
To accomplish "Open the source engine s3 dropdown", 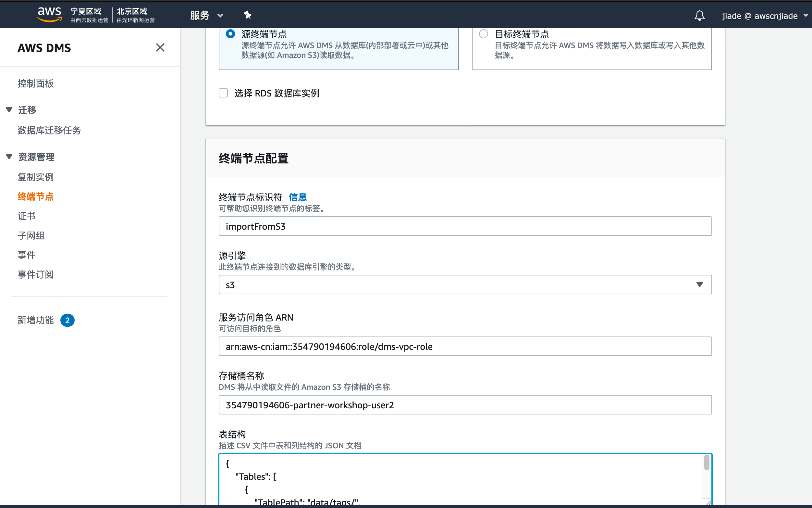I will 465,285.
